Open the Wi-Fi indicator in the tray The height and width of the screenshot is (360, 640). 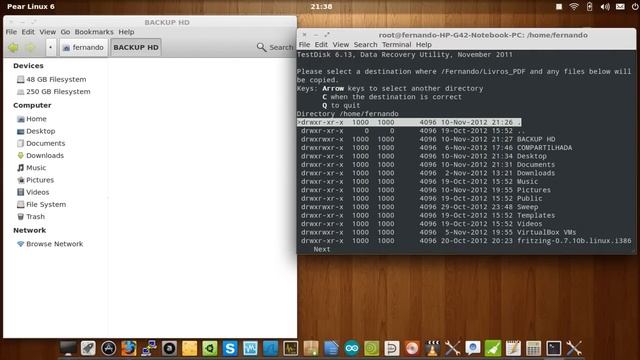click(574, 7)
